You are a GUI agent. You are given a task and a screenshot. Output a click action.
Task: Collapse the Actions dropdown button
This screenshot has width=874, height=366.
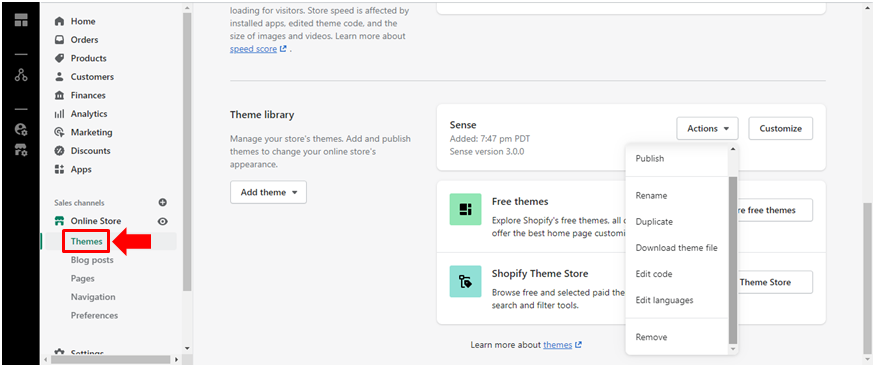[x=707, y=128]
